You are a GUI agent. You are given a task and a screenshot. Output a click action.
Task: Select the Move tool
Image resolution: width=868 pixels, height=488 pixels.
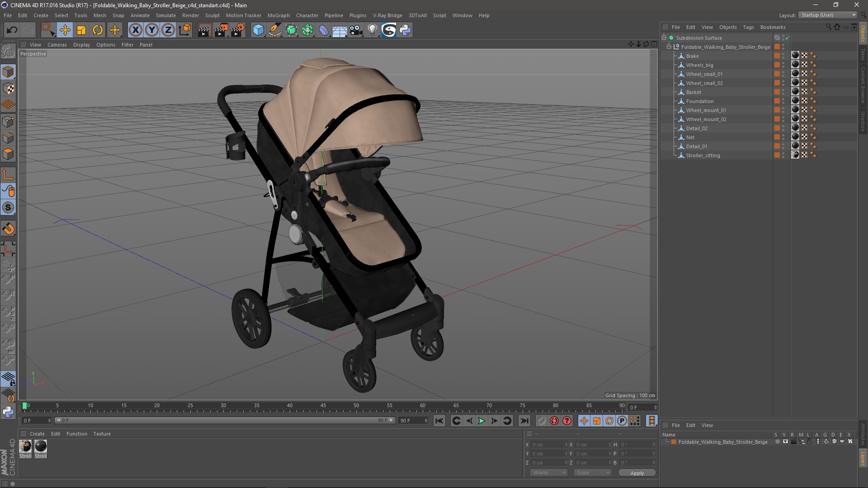pos(65,30)
